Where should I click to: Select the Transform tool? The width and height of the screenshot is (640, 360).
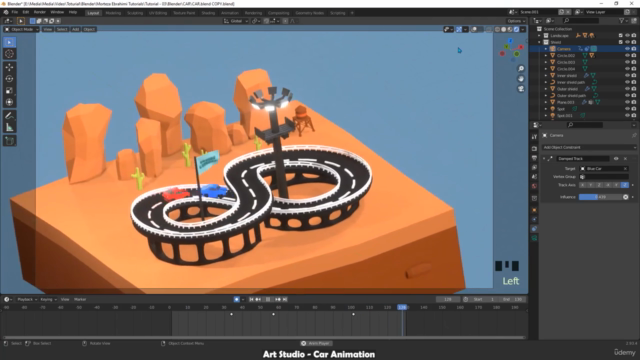click(9, 102)
